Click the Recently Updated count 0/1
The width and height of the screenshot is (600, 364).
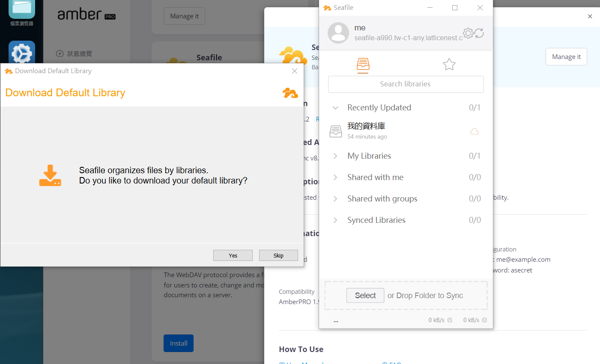(x=475, y=108)
